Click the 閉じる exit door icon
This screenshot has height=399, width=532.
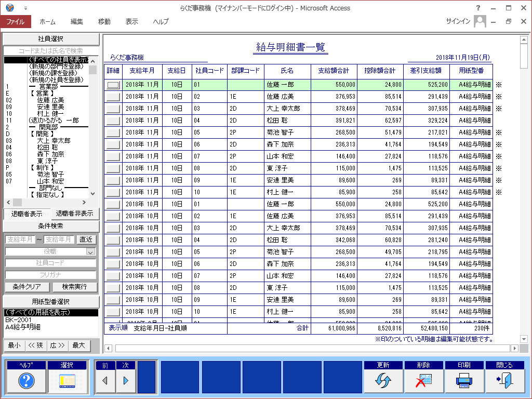pyautogui.click(x=504, y=381)
